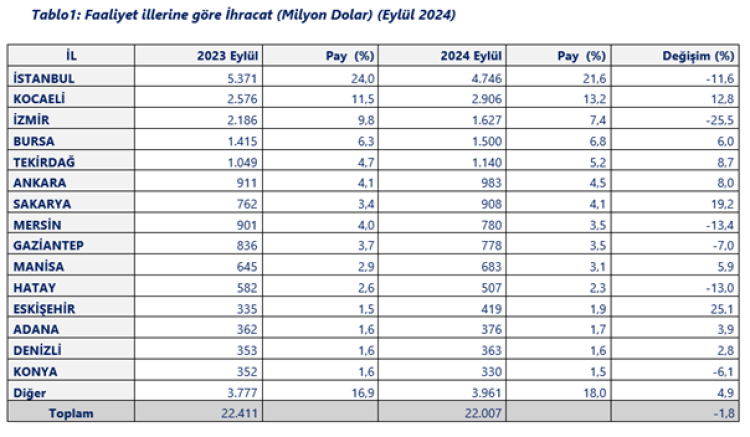Select Eskişehir's change value 25,1
Screen dimensions: 750x437
click(x=720, y=308)
